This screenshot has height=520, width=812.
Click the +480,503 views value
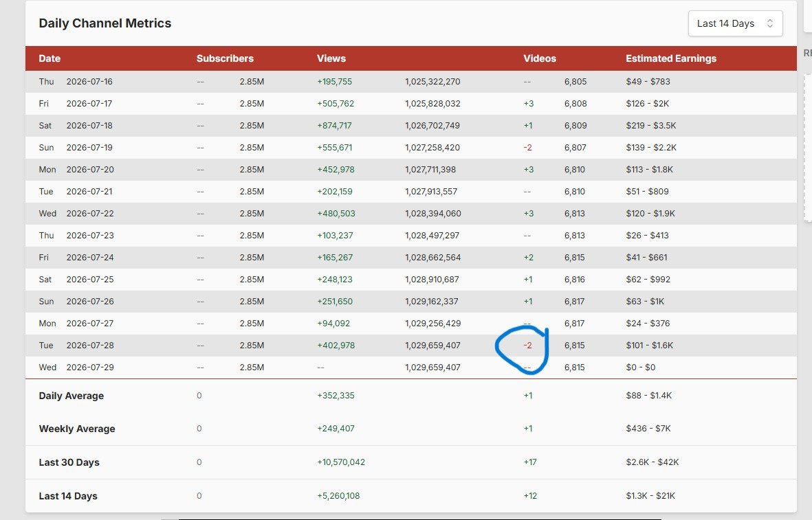tap(336, 213)
